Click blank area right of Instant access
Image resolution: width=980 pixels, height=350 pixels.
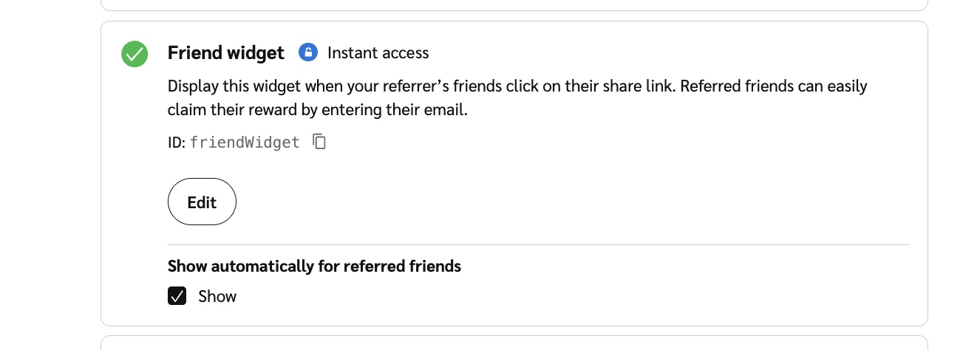tap(665, 53)
